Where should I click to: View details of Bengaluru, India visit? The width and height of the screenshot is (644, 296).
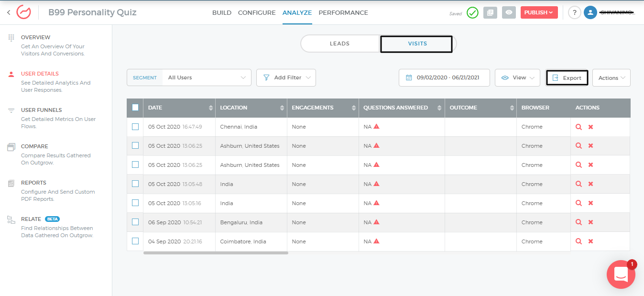579,222
